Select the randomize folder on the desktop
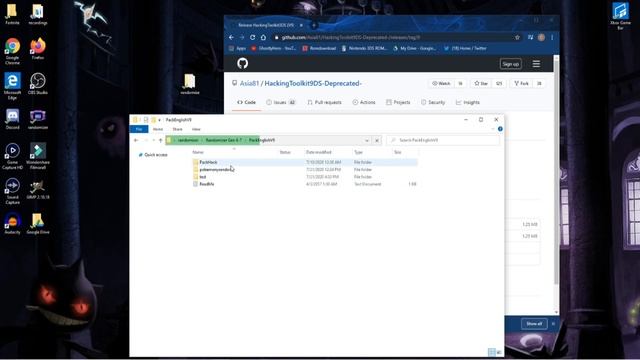 pyautogui.click(x=190, y=84)
